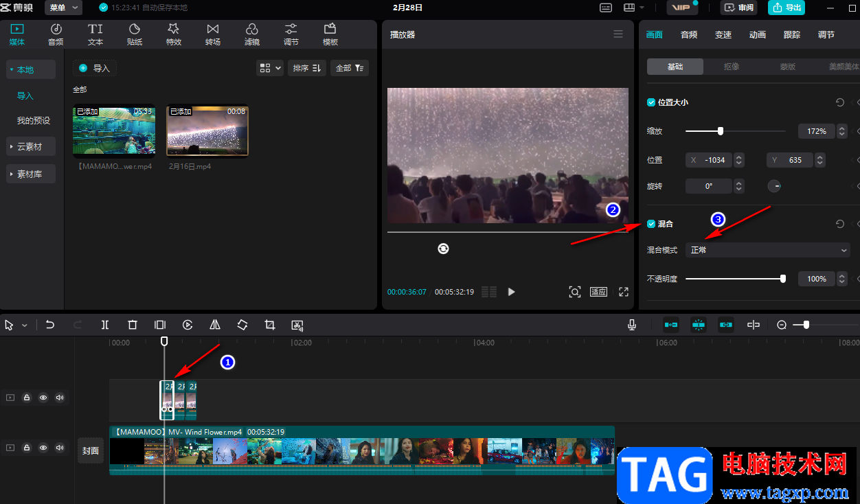Viewport: 860px width, 504px height.
Task: Mute the main MAMAMOO track
Action: 60,448
